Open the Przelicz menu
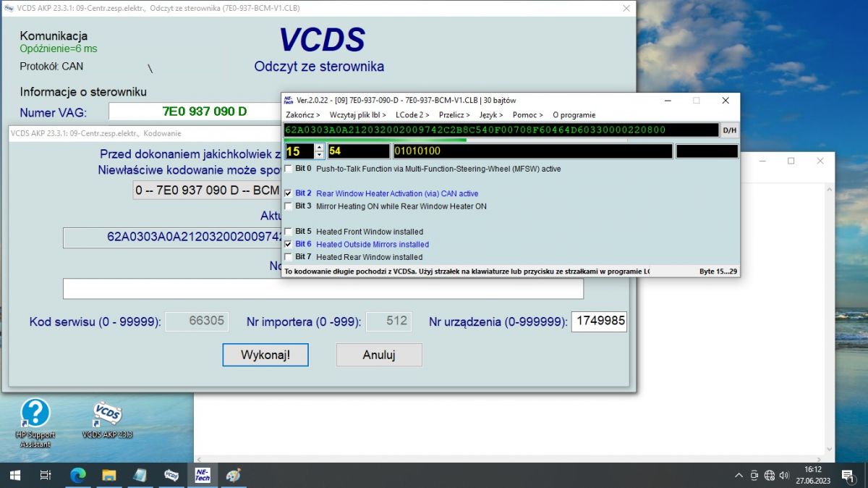The width and height of the screenshot is (868, 488). (454, 115)
